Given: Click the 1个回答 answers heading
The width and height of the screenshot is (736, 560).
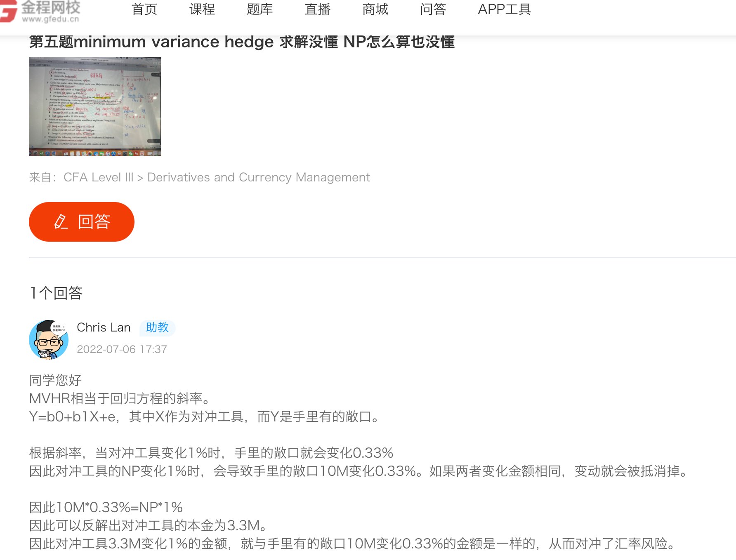Looking at the screenshot, I should [56, 293].
